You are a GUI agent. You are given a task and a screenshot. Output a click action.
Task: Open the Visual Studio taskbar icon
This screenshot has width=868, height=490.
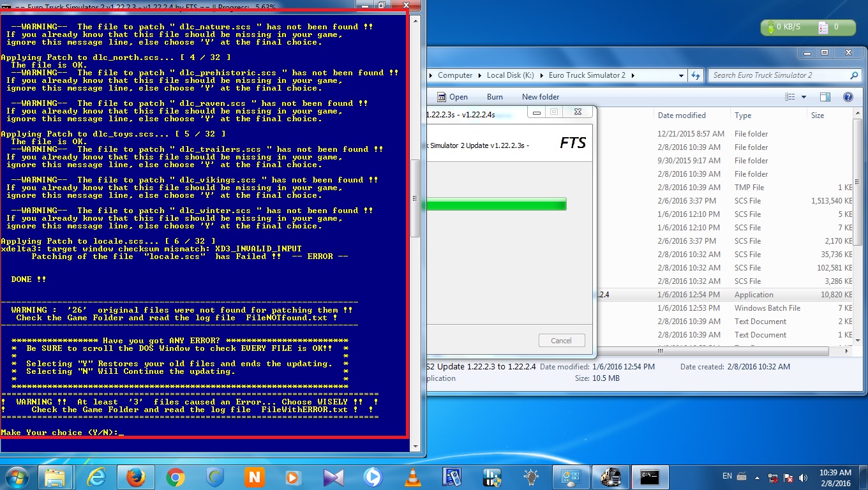click(x=334, y=477)
